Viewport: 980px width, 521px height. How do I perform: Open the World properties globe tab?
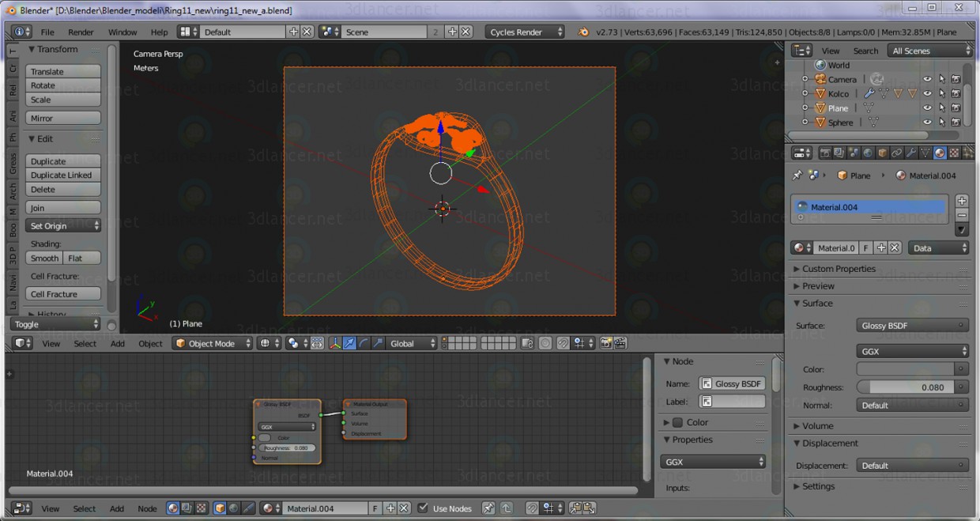(868, 153)
